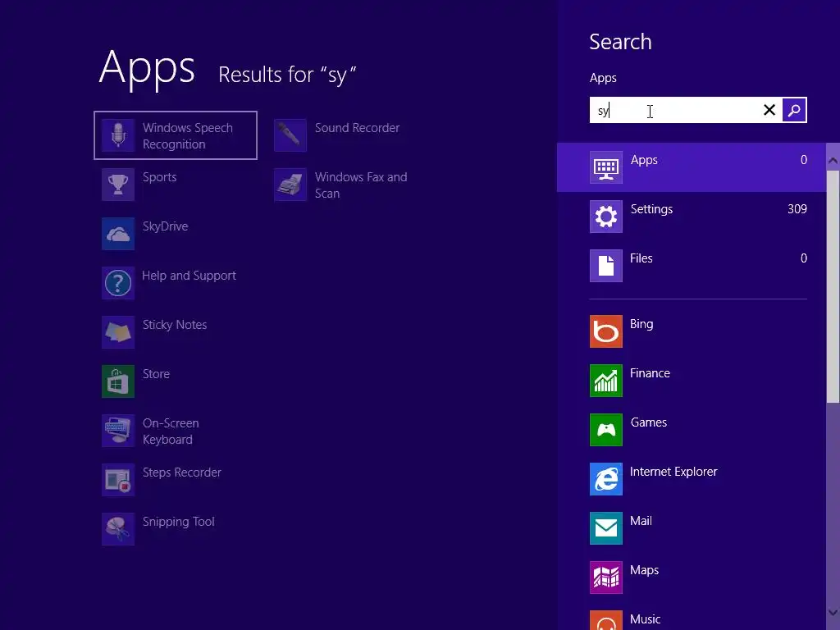Click the scrollbar up arrow in search pane
840x630 pixels.
tap(833, 160)
